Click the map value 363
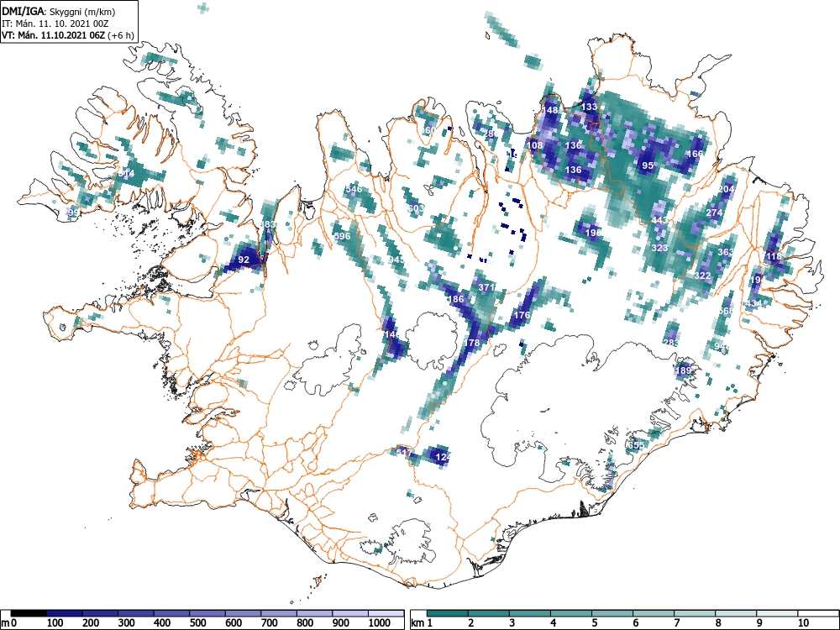 coord(726,252)
